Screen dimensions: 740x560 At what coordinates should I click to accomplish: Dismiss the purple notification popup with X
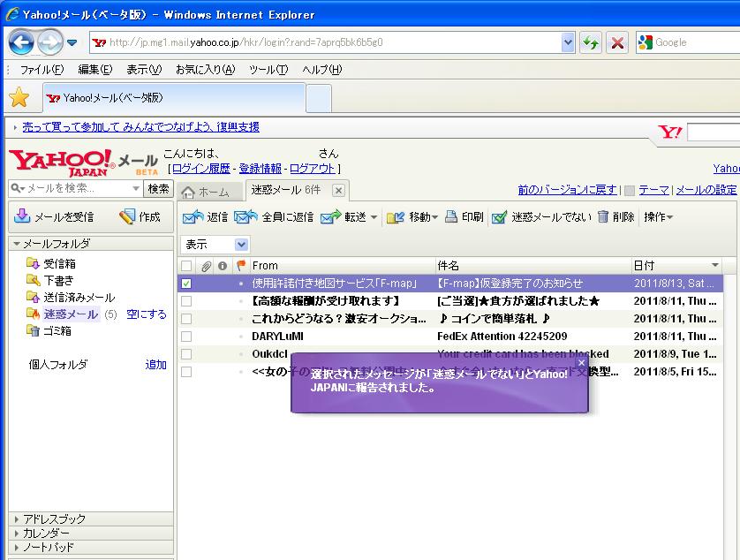(x=581, y=363)
